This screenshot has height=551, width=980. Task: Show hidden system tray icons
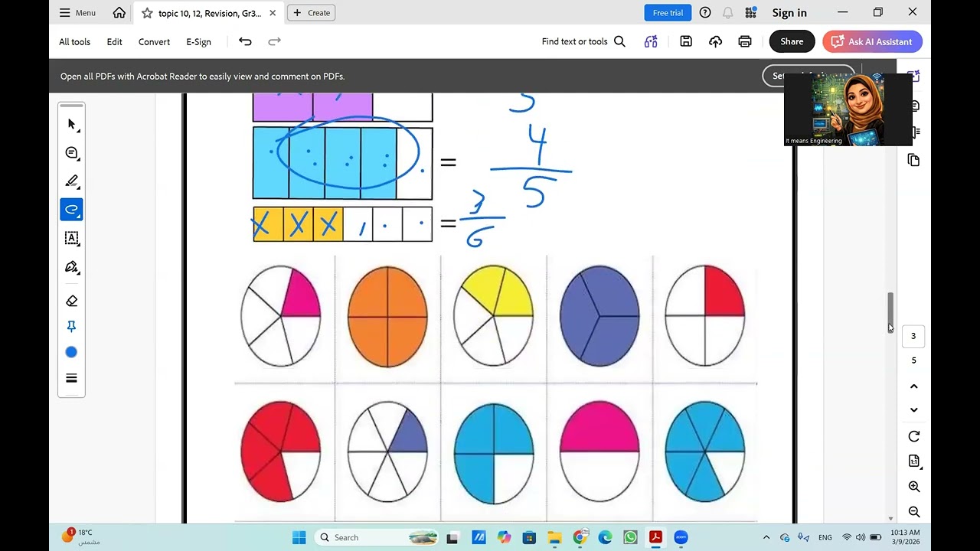coord(766,537)
